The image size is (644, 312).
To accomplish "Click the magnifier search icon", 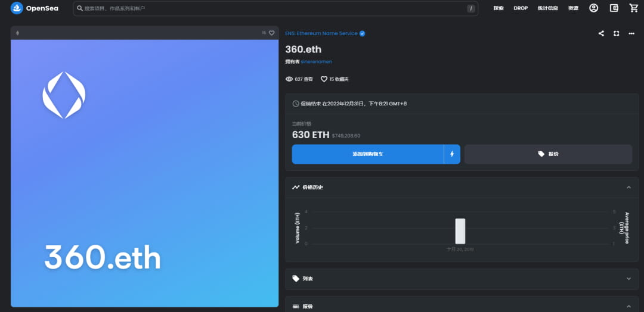I will [80, 8].
